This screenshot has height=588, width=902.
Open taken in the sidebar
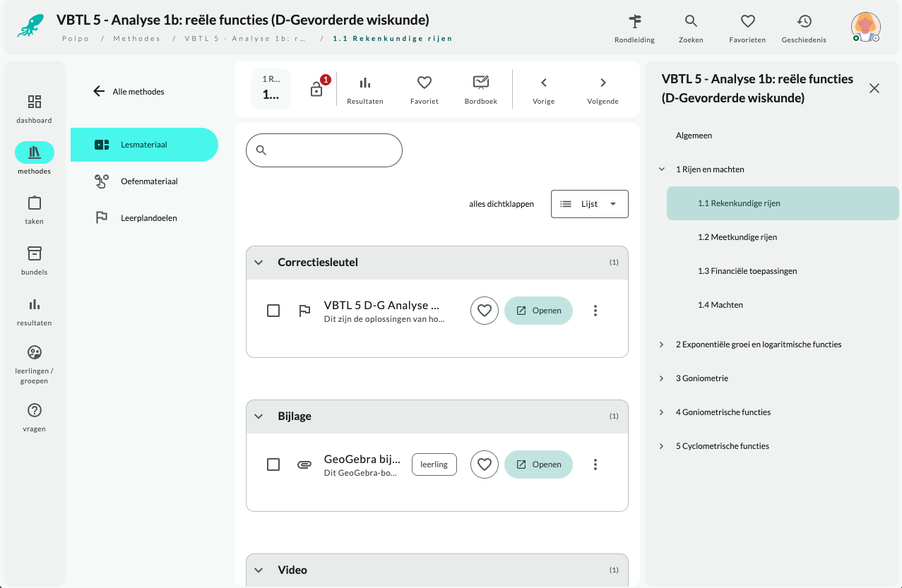coord(35,210)
